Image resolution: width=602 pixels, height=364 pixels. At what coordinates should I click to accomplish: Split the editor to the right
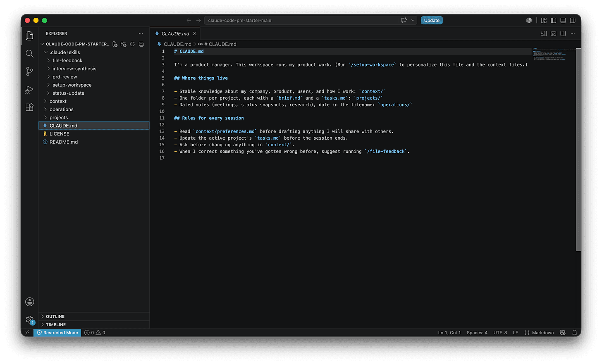[x=563, y=33]
